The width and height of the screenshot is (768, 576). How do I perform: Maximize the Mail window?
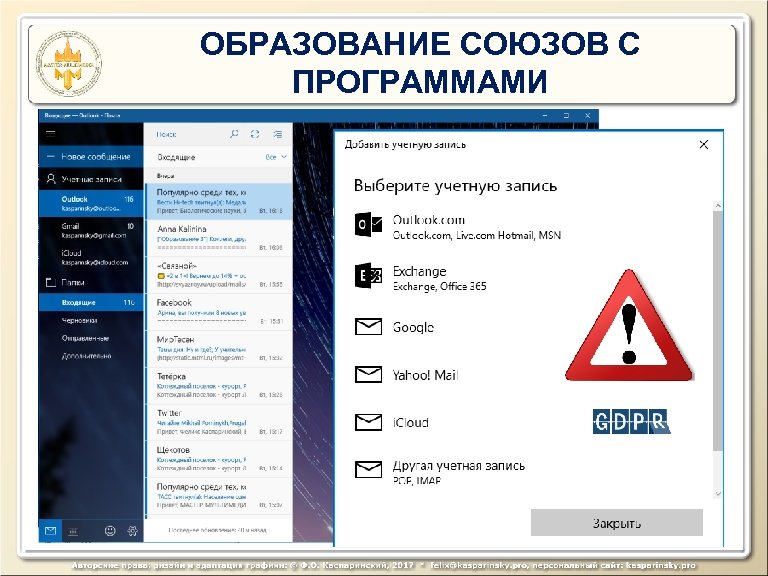(566, 116)
